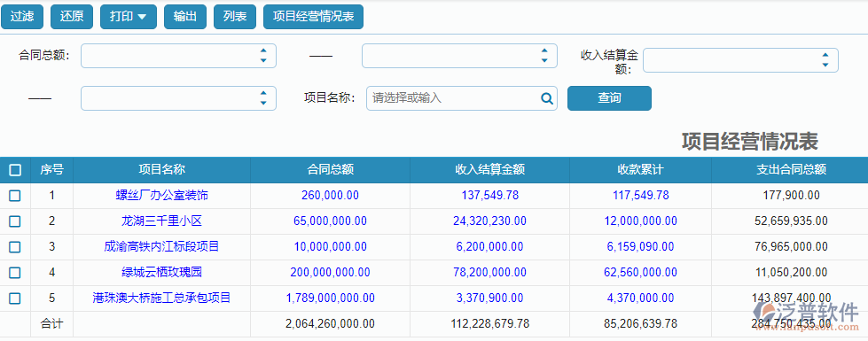Open contract total 200,000,000.00 link

pyautogui.click(x=331, y=273)
